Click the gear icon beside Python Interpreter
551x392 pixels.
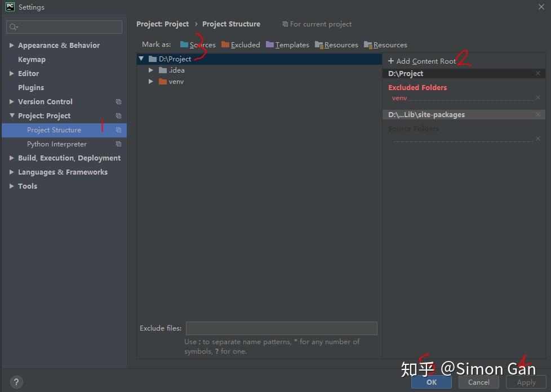tap(118, 144)
